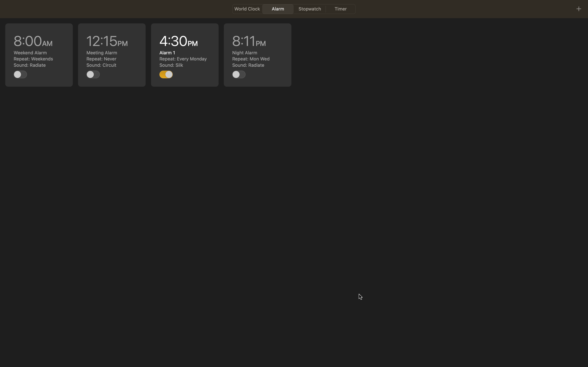Image resolution: width=588 pixels, height=367 pixels.
Task: Click the 12:15 PM alarm time
Action: tap(107, 41)
